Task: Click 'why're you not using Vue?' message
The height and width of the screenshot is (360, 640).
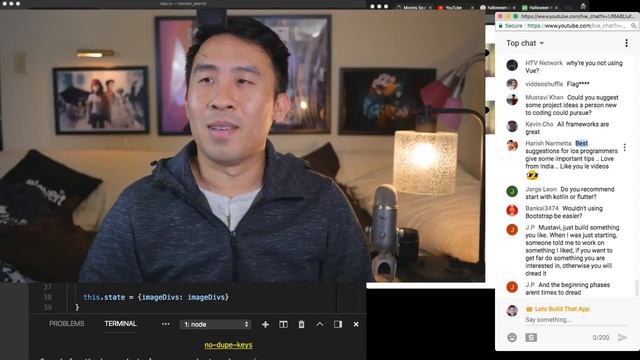Action: point(574,67)
